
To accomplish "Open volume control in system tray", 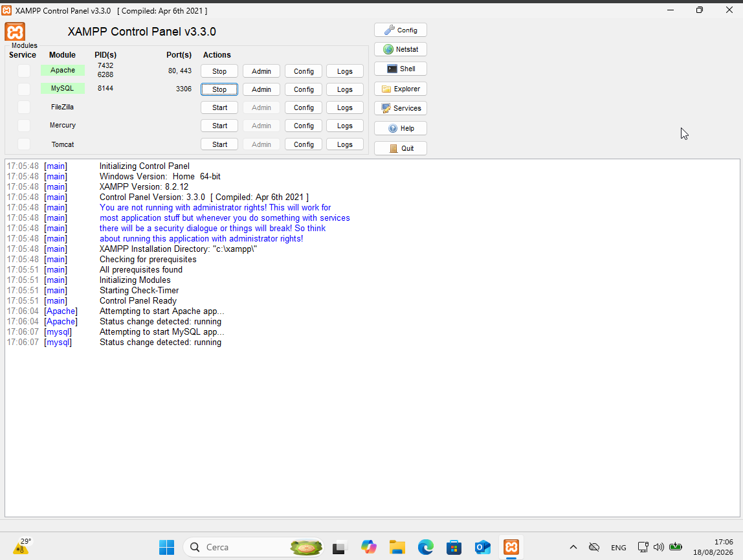I will [x=659, y=547].
